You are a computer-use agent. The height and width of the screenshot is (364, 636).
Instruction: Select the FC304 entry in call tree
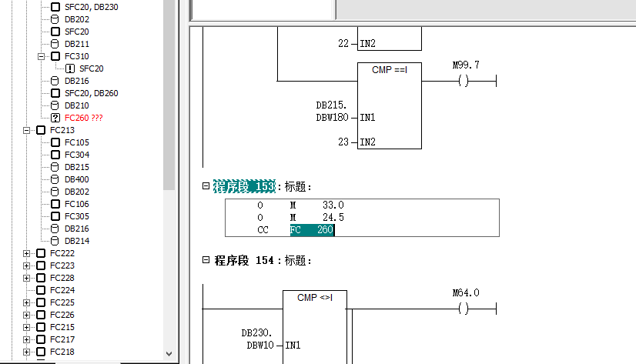click(x=76, y=155)
